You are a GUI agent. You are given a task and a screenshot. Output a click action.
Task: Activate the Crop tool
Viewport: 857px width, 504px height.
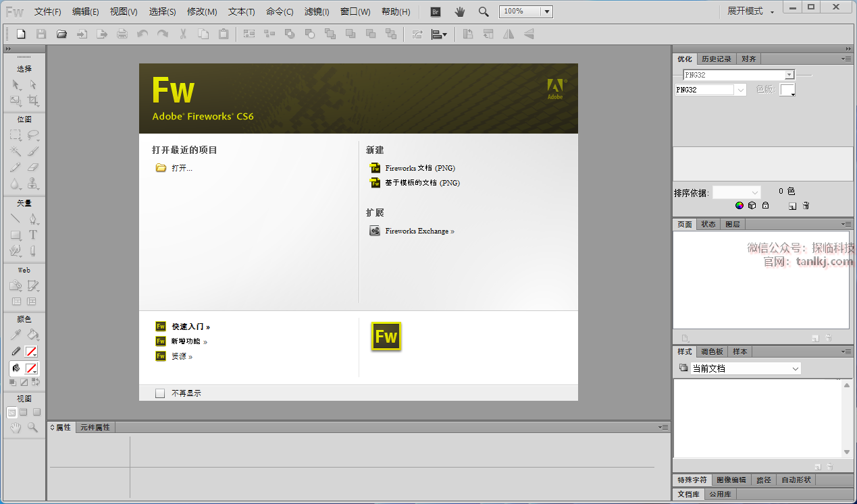coord(32,101)
